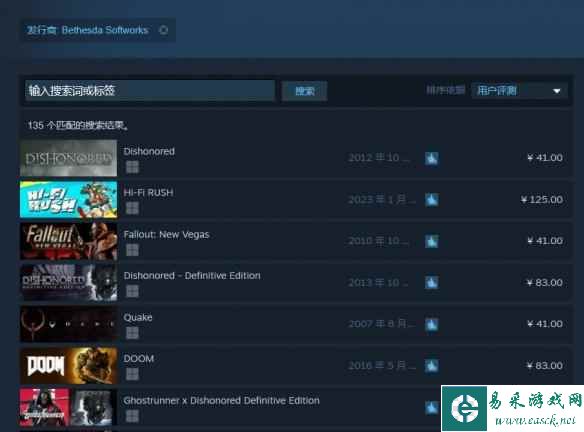Click the review rating icon for Dishonored
The image size is (584, 432).
432,158
